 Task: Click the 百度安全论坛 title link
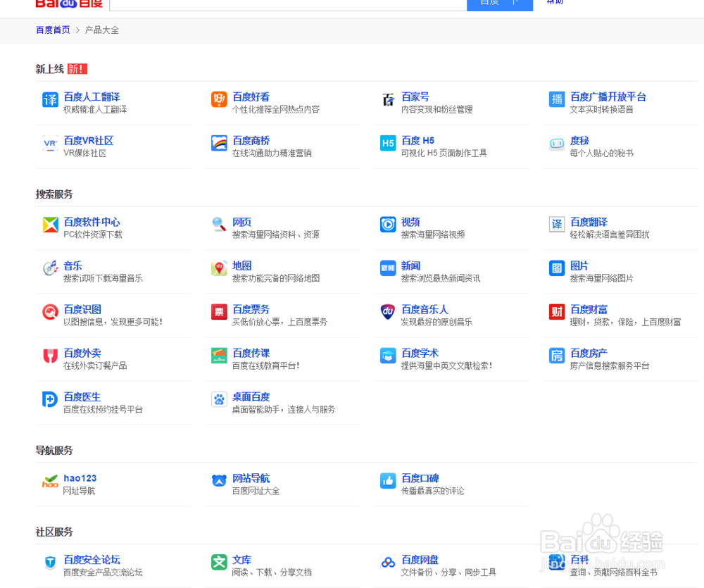pyautogui.click(x=92, y=560)
